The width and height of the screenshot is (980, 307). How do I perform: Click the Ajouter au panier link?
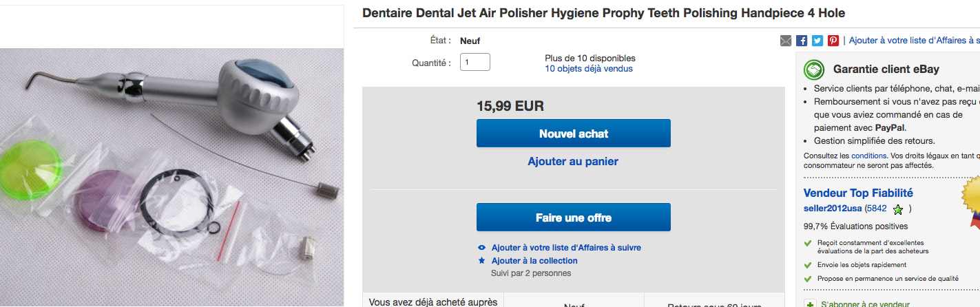[x=573, y=162]
